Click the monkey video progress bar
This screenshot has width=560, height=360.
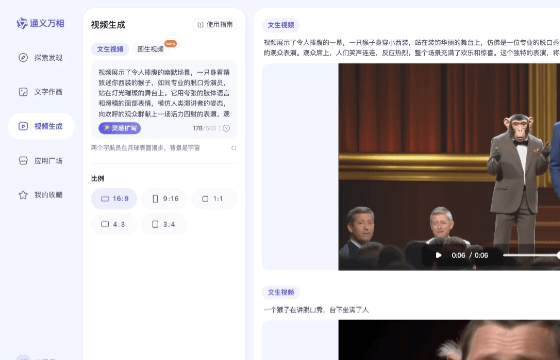(531, 255)
